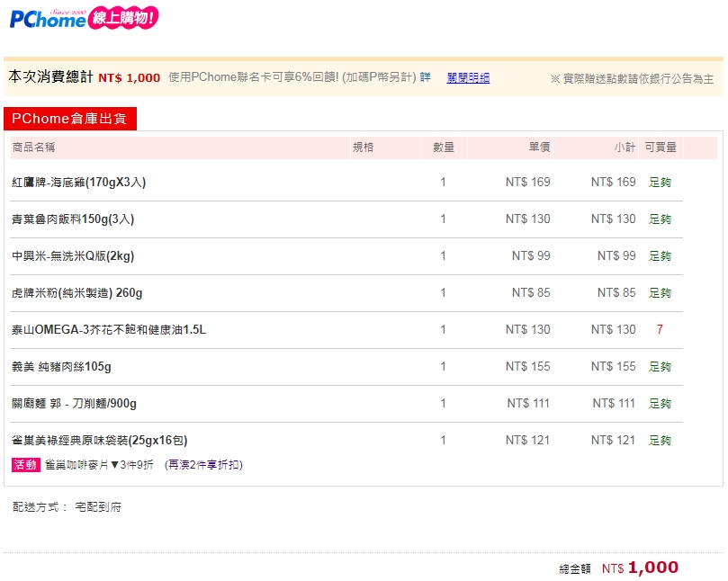Click the NT$ 85 unit price for 虎牌米粉
The width and height of the screenshot is (728, 581).
[x=531, y=293]
